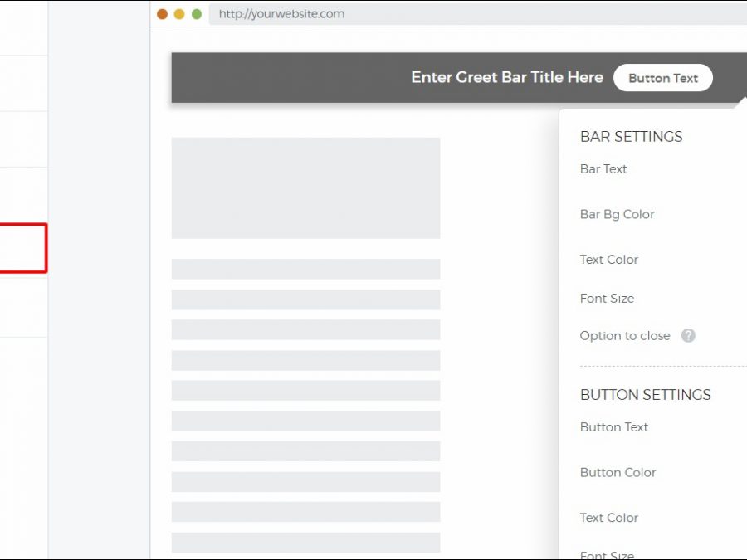The image size is (747, 560).
Task: Click Text Color under Button Settings
Action: (608, 518)
